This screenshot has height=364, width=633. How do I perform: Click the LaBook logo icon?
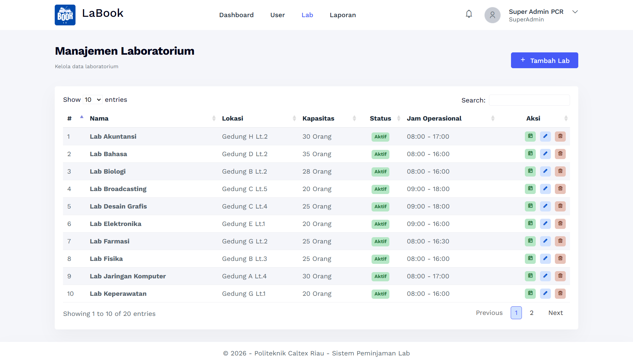pos(65,15)
